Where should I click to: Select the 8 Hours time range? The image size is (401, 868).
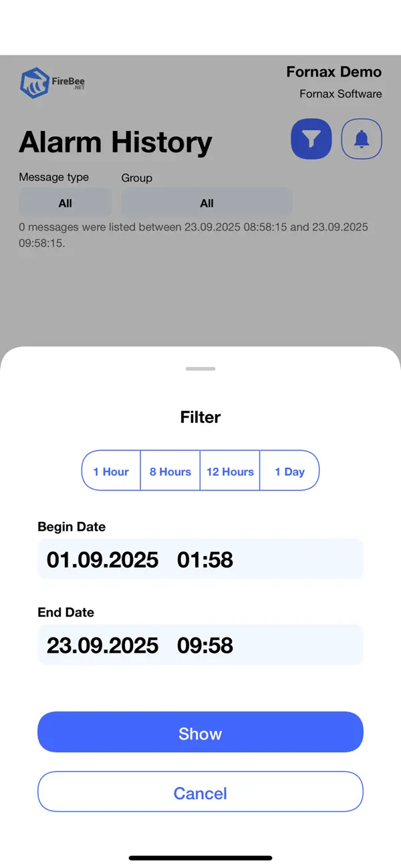pyautogui.click(x=170, y=470)
